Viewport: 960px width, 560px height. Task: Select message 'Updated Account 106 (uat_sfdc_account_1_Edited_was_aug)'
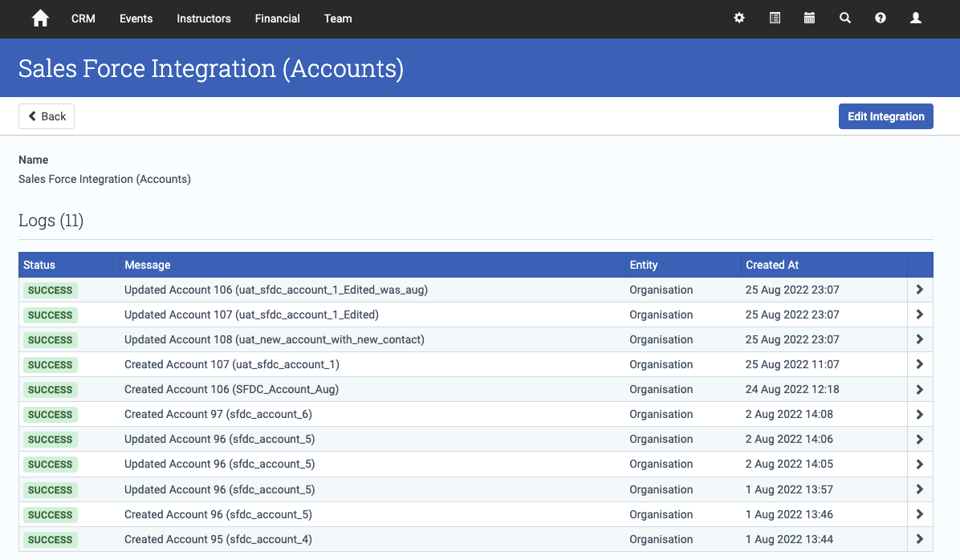tap(276, 290)
